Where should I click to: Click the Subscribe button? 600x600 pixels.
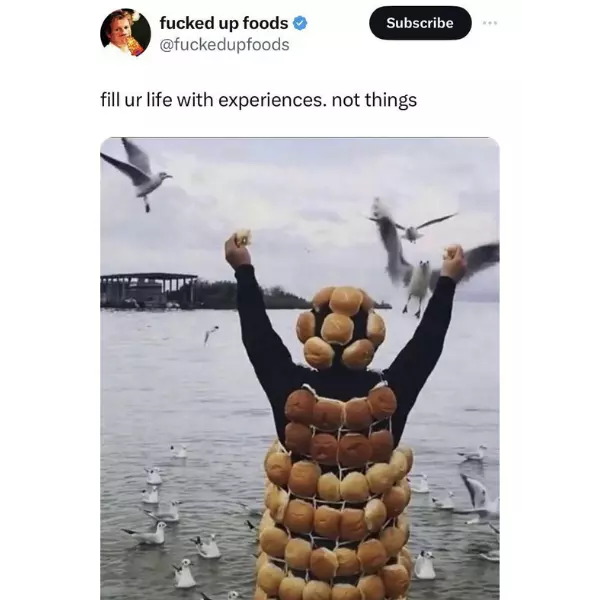pyautogui.click(x=420, y=23)
